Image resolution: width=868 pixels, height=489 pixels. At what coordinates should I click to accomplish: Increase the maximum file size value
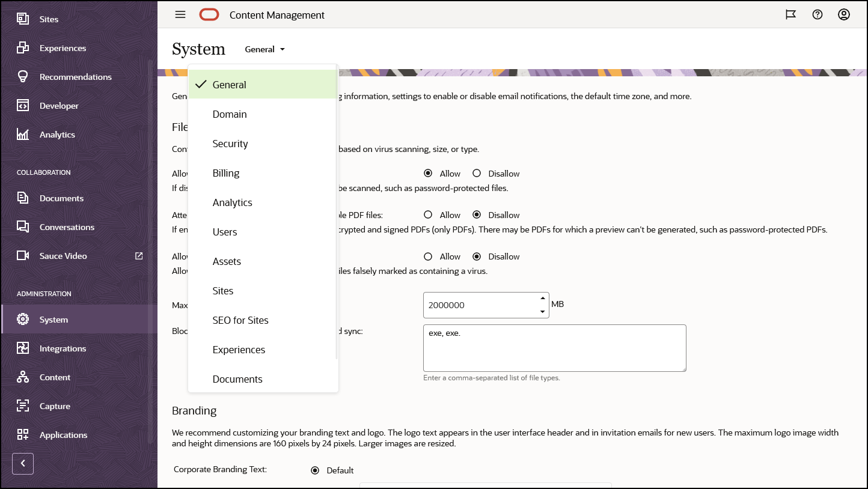(x=543, y=299)
